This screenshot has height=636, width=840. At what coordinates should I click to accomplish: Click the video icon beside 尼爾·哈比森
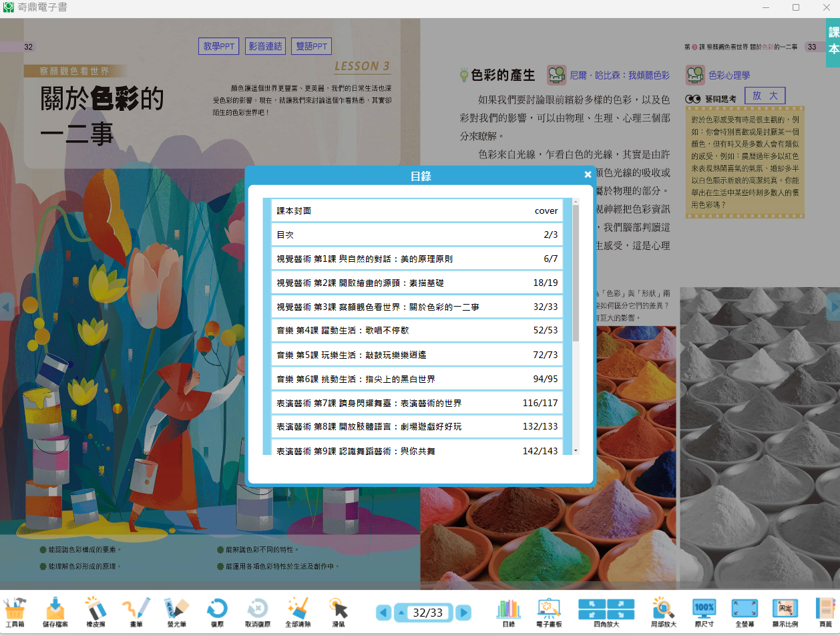pyautogui.click(x=557, y=75)
